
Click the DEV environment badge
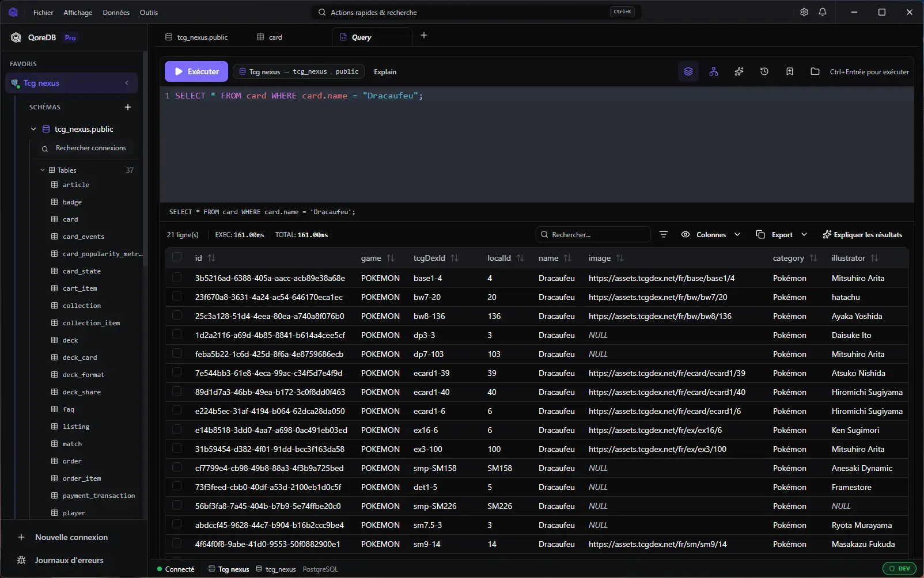[x=899, y=568]
